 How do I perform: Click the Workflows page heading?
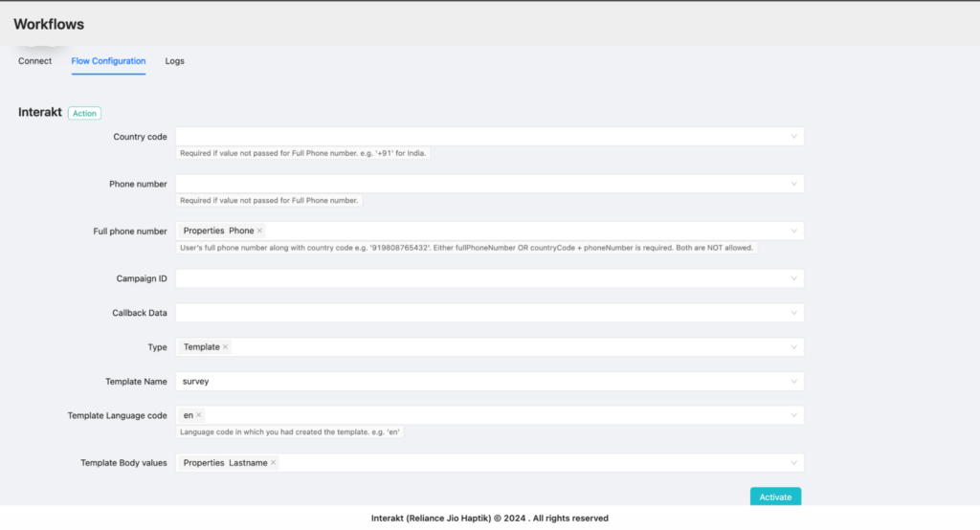[49, 24]
